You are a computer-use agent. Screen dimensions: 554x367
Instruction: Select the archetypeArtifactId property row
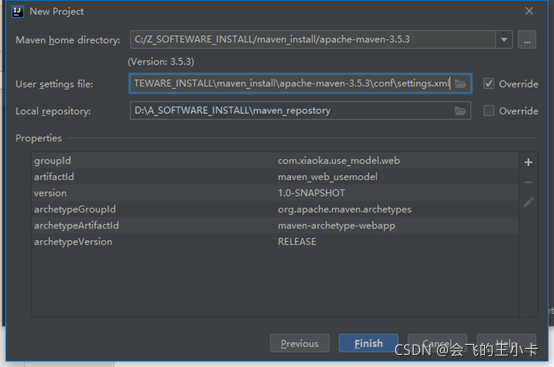[x=275, y=226]
